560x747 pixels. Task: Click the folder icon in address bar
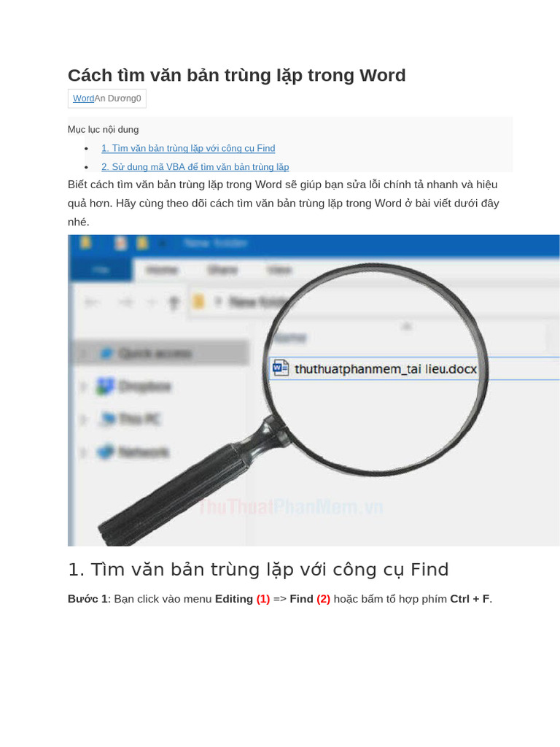tap(198, 301)
